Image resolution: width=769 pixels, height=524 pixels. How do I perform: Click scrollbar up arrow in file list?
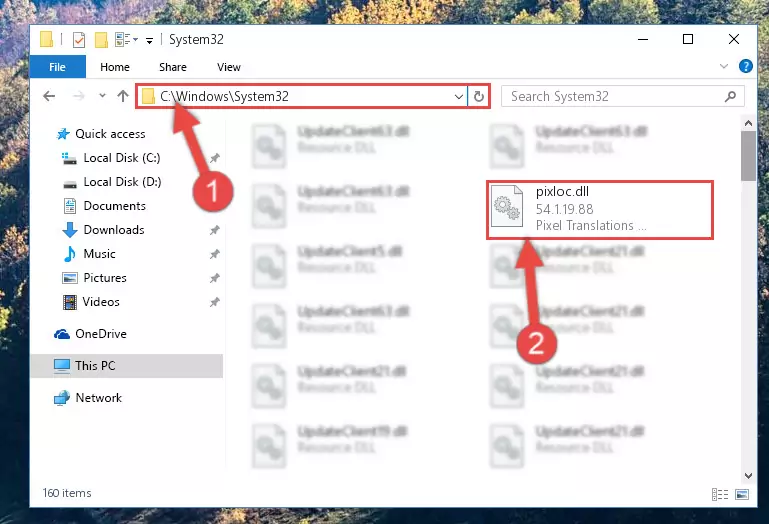[748, 123]
